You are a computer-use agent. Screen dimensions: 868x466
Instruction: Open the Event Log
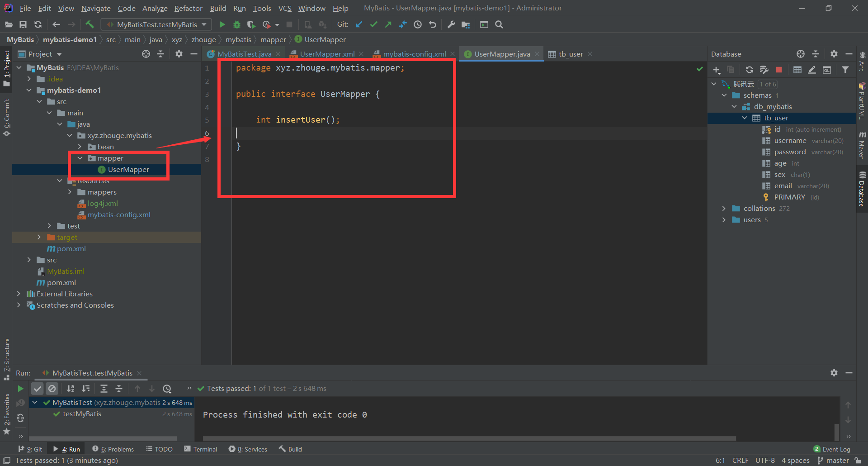tap(832, 449)
